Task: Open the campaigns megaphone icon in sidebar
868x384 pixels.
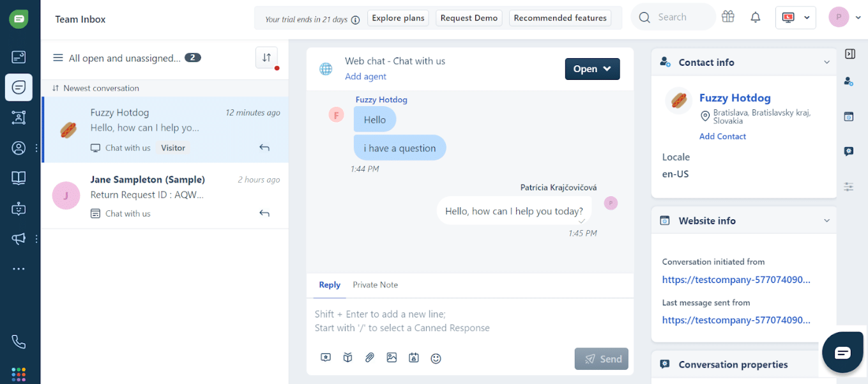Action: [19, 238]
